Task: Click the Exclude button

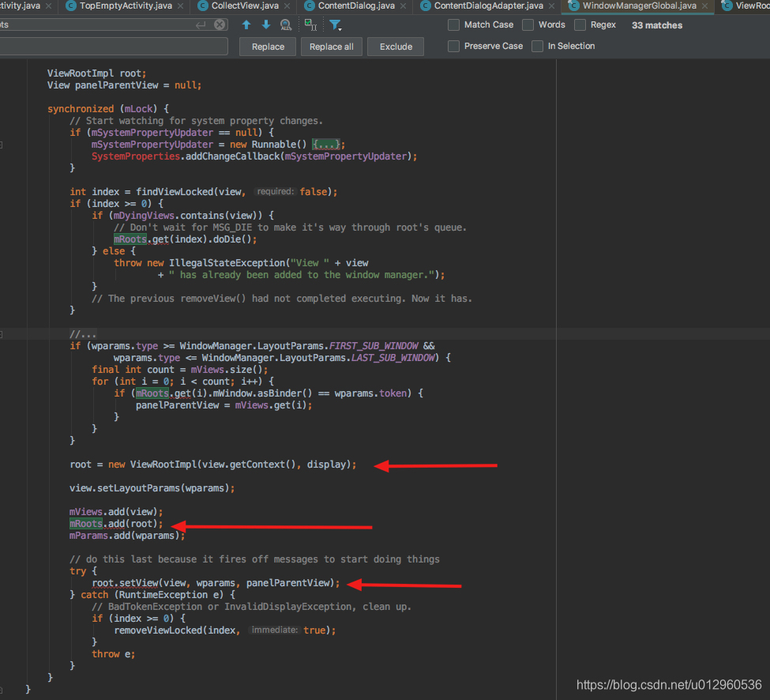Action: (396, 47)
